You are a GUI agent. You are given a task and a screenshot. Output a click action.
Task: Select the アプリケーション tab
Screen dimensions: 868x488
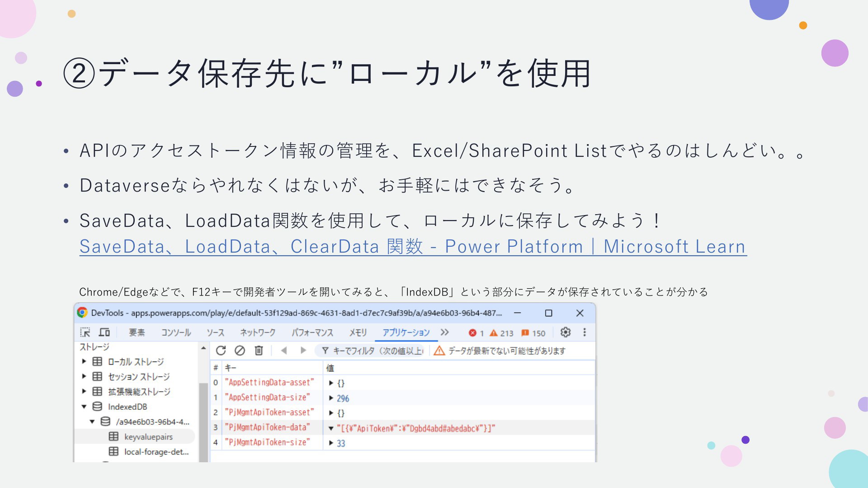(x=406, y=333)
